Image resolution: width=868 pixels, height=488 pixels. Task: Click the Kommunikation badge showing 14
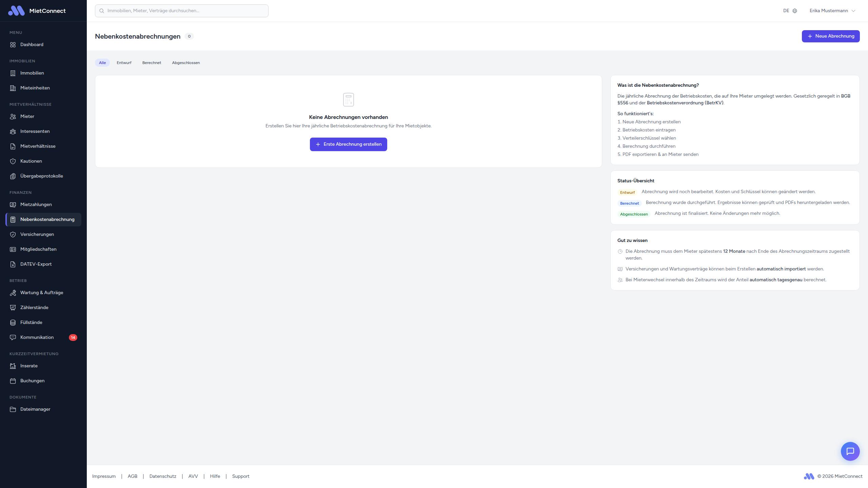click(x=73, y=337)
